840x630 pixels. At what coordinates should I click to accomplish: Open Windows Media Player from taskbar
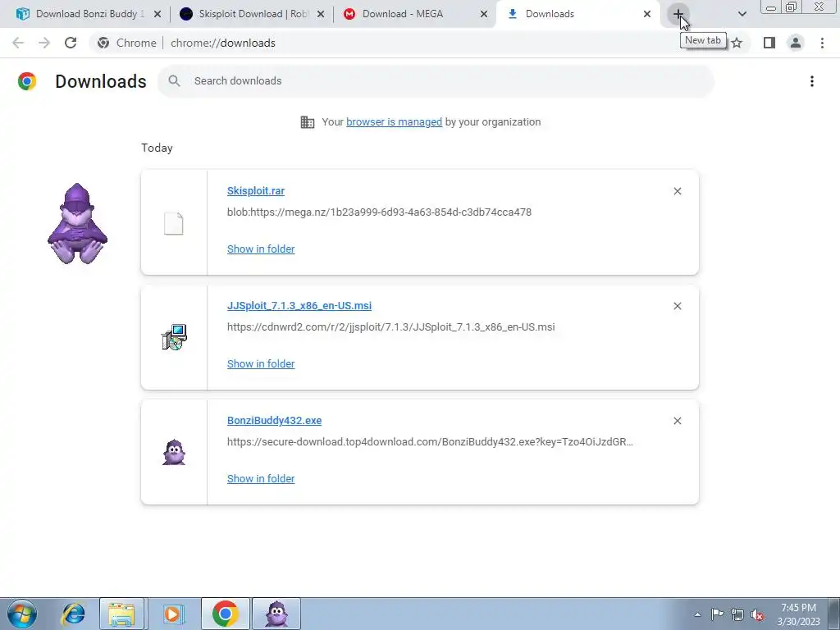172,614
